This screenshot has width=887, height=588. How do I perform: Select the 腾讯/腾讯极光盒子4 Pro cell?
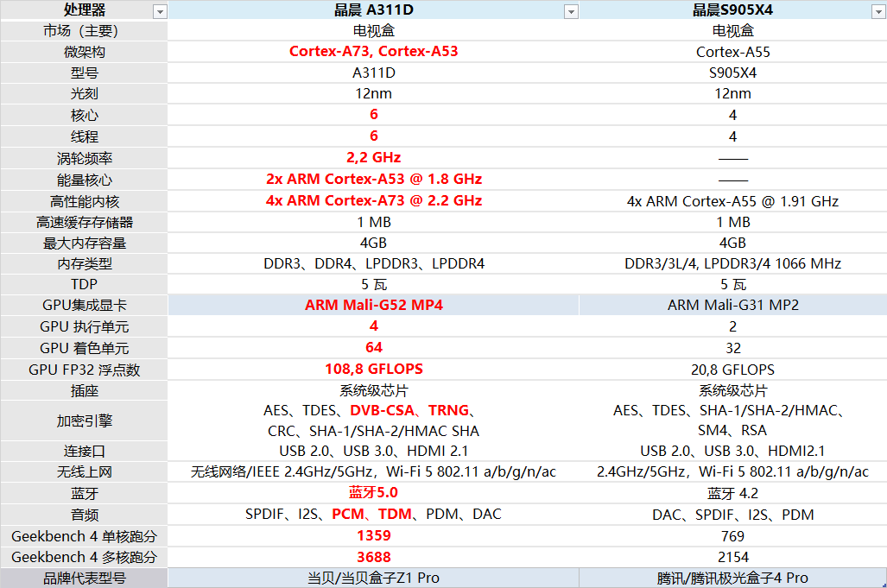click(x=732, y=578)
